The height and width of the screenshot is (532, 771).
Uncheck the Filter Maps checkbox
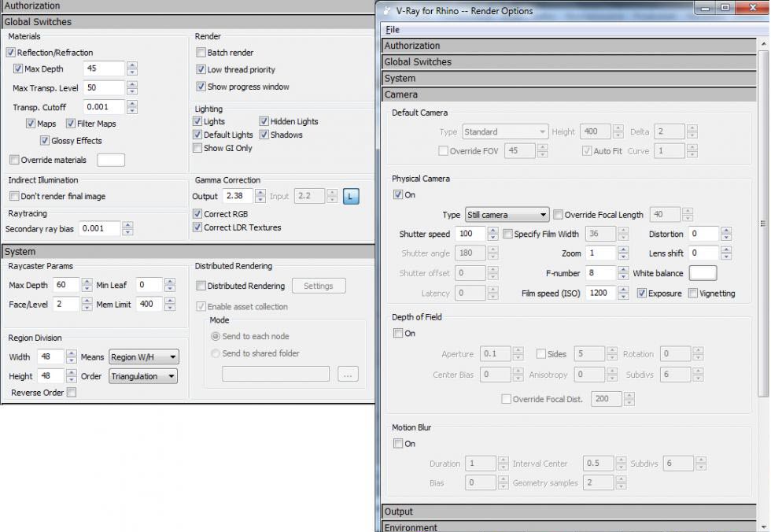click(x=71, y=124)
